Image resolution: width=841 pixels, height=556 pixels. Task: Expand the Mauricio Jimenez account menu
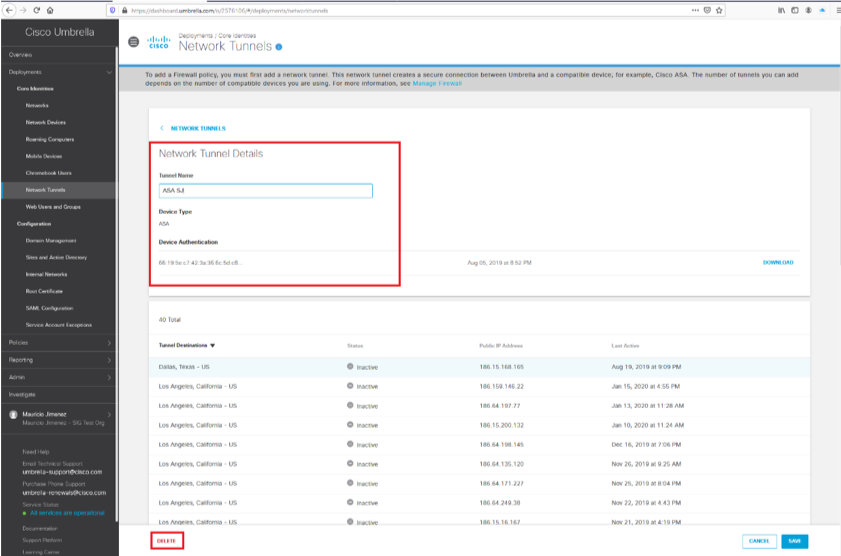[x=109, y=414]
